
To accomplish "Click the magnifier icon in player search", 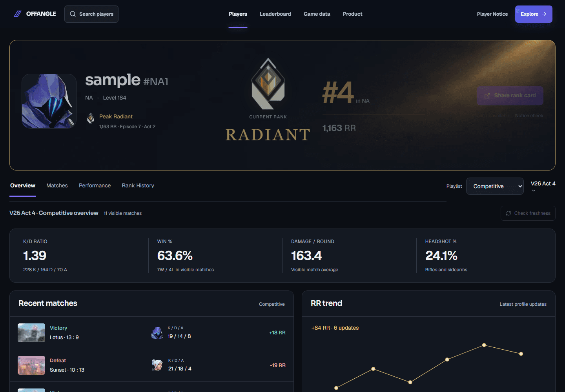I will tap(73, 14).
